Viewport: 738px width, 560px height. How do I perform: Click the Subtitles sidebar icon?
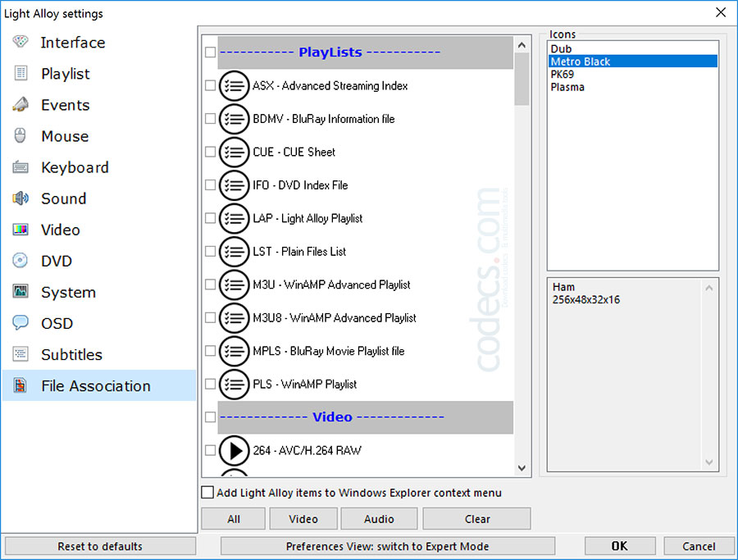pos(20,354)
